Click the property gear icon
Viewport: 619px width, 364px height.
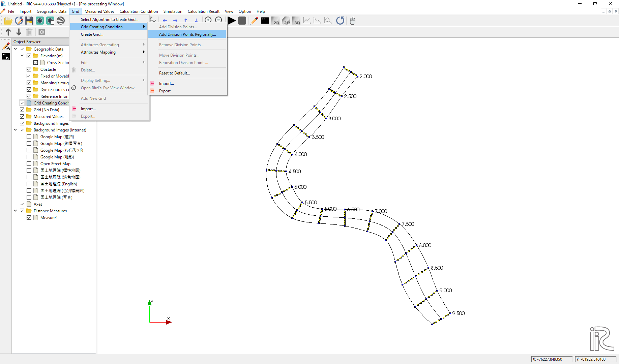[42, 32]
